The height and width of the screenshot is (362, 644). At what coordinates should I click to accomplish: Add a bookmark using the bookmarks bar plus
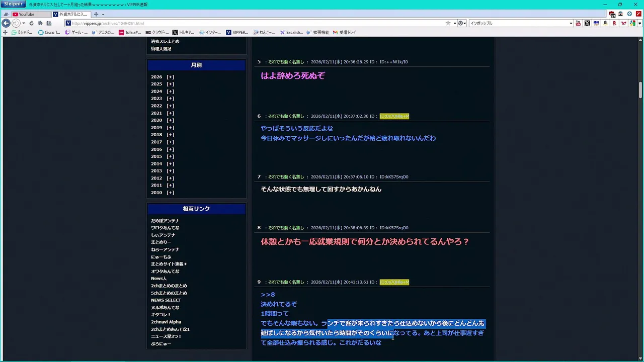click(x=5, y=32)
